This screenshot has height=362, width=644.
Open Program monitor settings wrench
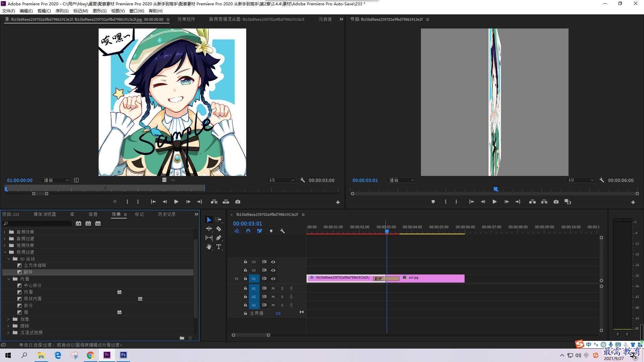tap(602, 180)
